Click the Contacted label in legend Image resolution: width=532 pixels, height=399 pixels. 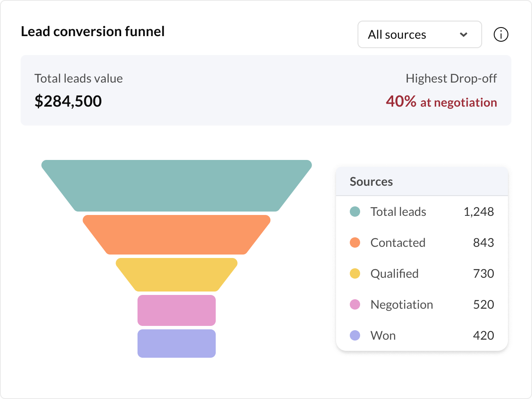pos(397,242)
